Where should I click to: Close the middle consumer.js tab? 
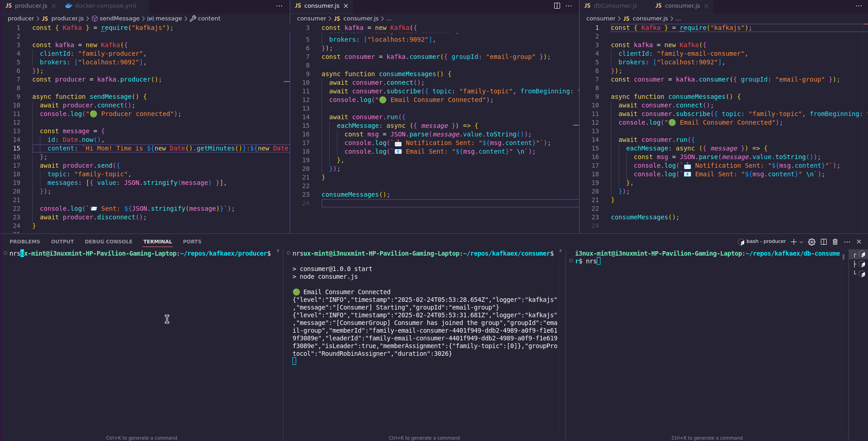coord(346,6)
